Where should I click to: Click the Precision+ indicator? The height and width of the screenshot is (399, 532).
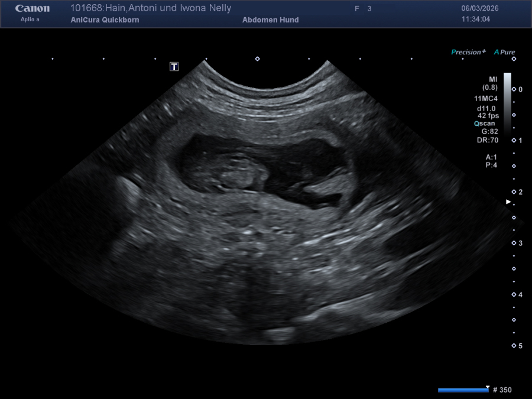click(x=468, y=52)
